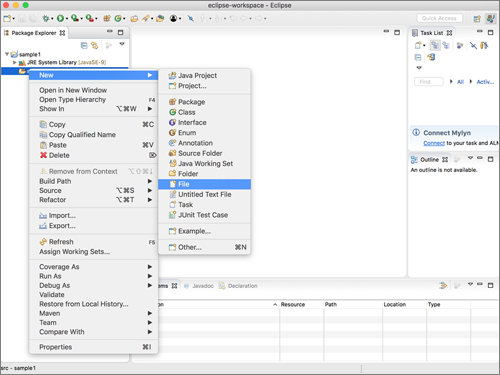The height and width of the screenshot is (375, 500).
Task: Click the New toolbar icon
Action: 7,18
